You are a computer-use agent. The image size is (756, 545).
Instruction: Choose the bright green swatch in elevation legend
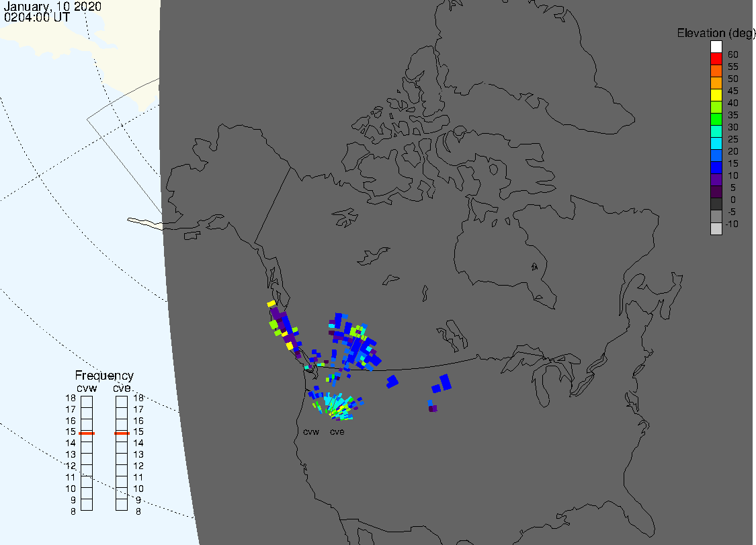716,119
